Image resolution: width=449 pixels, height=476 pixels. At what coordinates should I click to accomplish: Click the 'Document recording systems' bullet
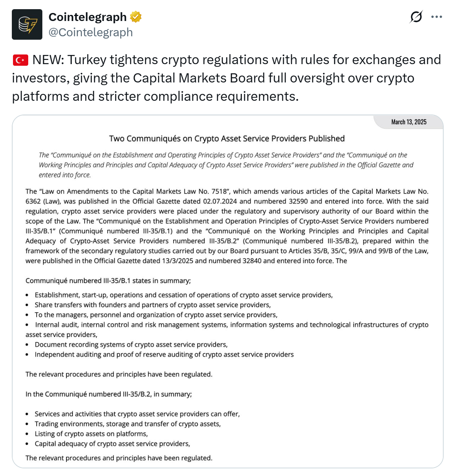coord(131,345)
